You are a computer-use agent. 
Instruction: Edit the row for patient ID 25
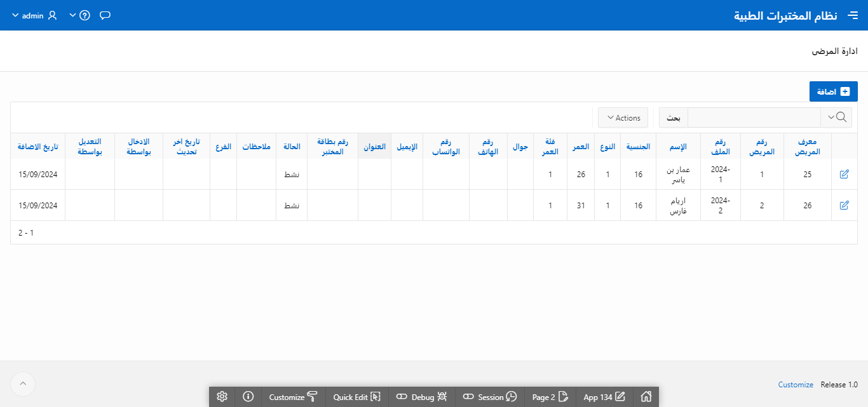coord(844,174)
